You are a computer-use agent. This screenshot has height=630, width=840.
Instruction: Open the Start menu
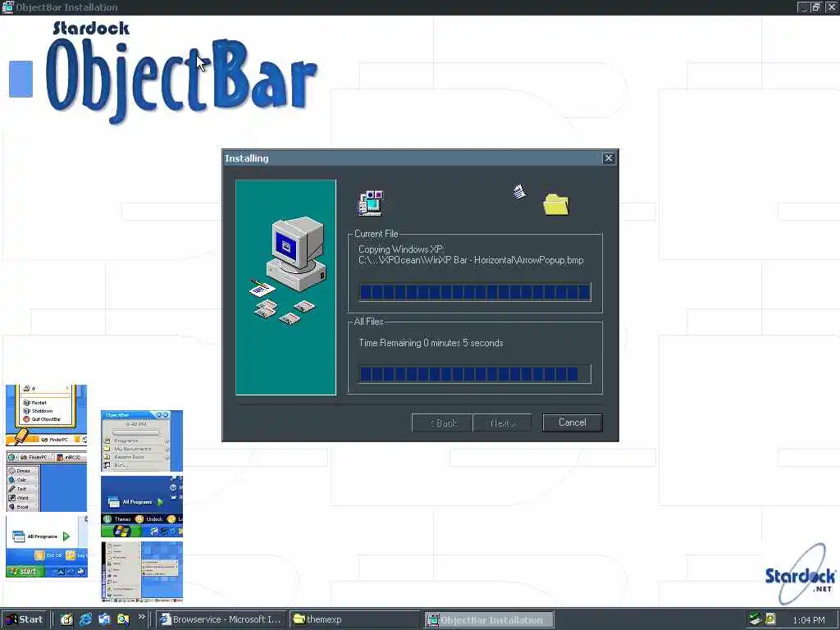point(24,619)
